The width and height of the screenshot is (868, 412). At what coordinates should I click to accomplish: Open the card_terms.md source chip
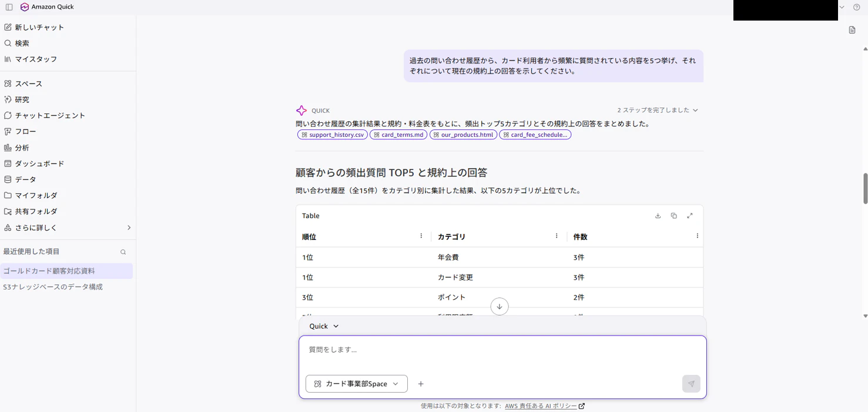(x=398, y=135)
